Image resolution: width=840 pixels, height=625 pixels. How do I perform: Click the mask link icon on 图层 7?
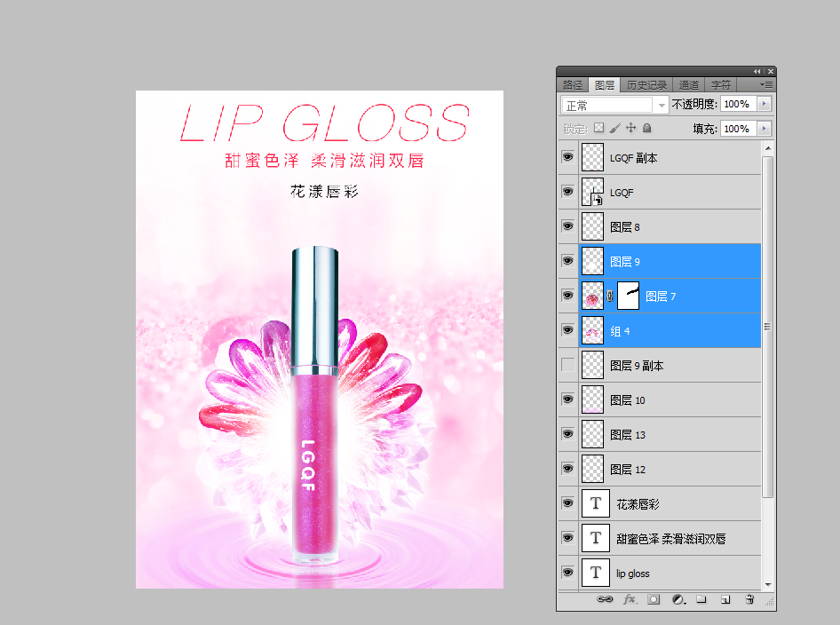610,296
